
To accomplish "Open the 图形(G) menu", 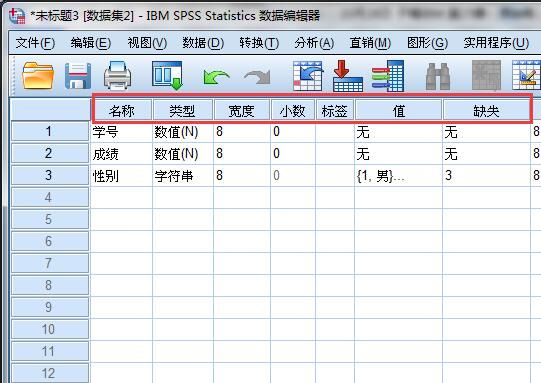I will (x=427, y=43).
